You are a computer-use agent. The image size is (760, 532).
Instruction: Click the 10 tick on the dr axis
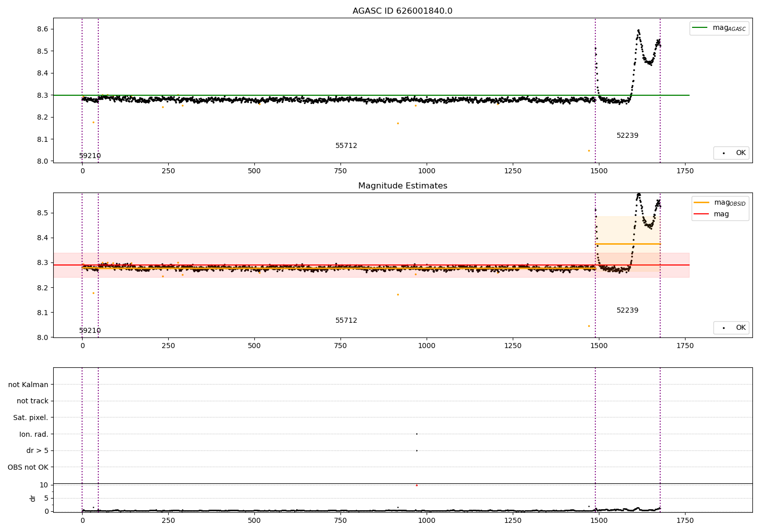[44, 485]
